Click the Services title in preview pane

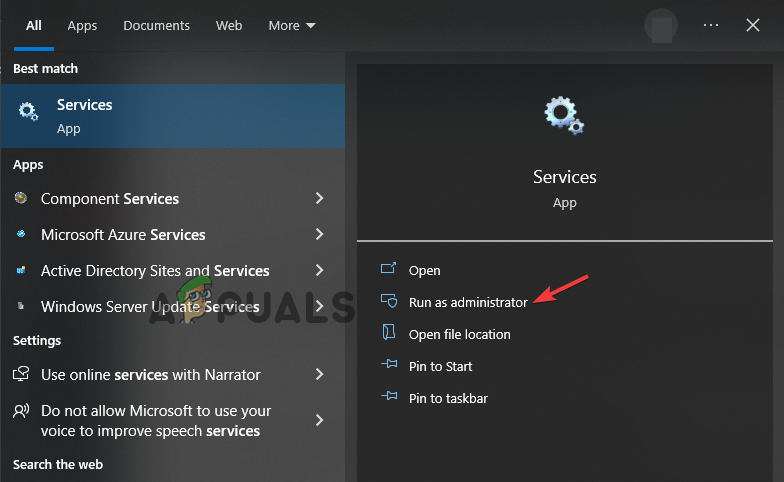tap(564, 177)
